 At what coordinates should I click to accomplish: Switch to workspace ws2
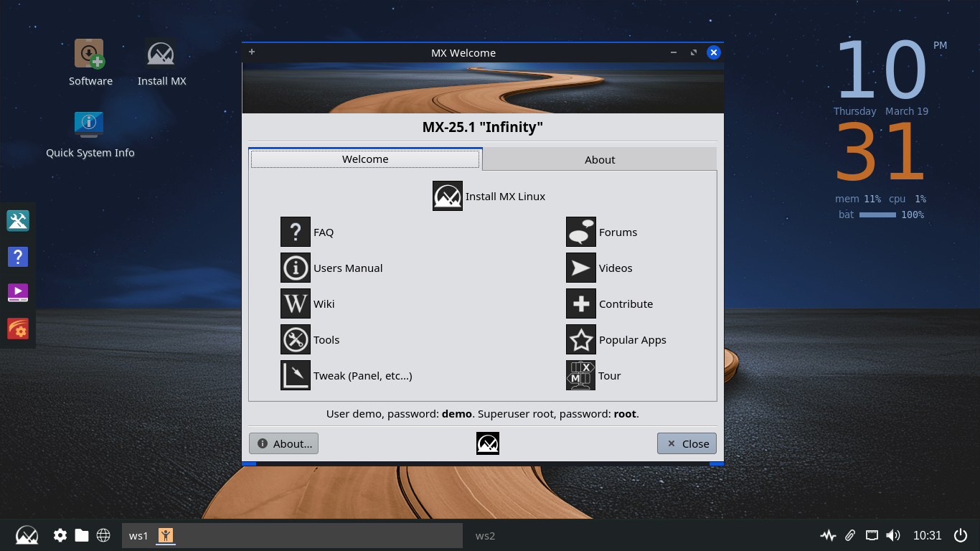[485, 535]
